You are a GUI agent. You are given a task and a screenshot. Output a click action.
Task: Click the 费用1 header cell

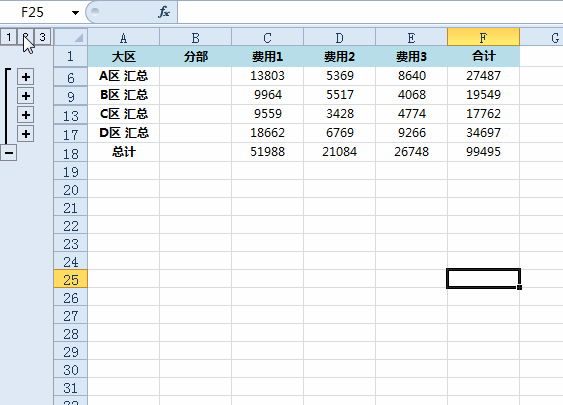click(x=267, y=56)
